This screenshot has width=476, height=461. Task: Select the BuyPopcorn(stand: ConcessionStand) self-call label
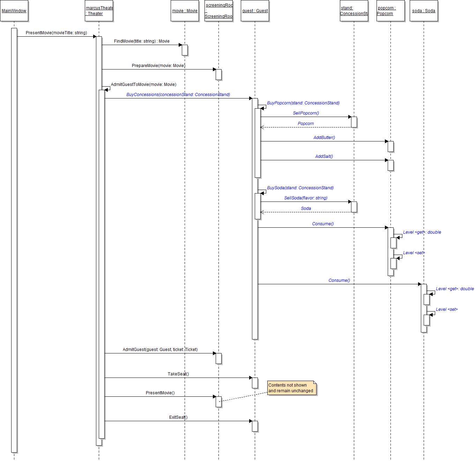click(303, 103)
